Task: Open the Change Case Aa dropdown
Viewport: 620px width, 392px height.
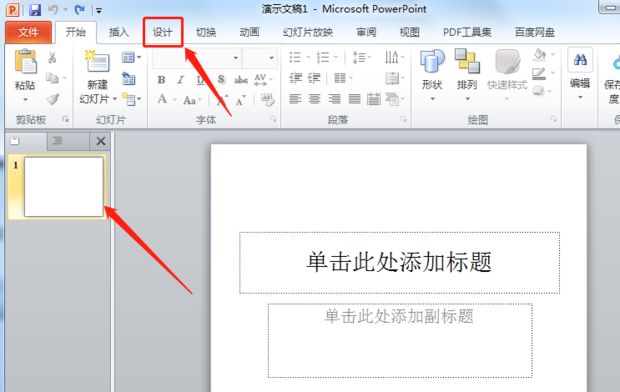Action: [192, 100]
